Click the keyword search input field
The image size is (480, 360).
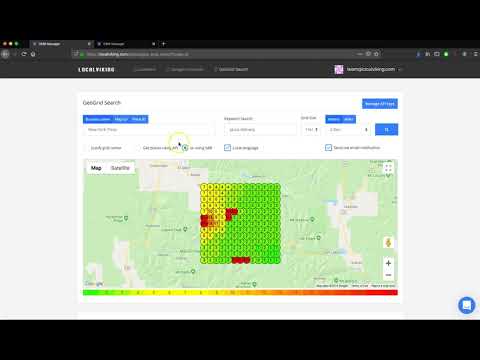click(x=260, y=129)
